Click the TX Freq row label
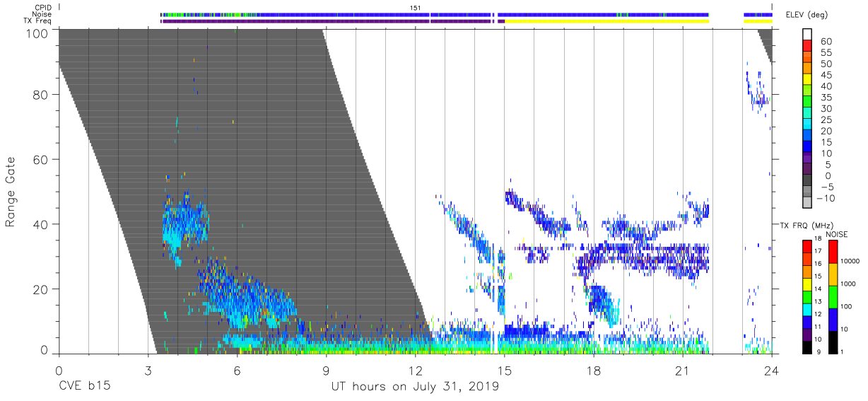This screenshot has height=401, width=868. click(x=38, y=21)
